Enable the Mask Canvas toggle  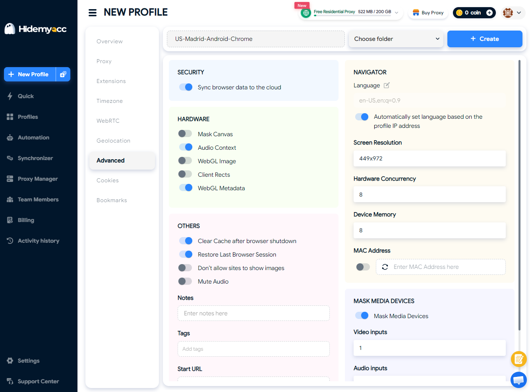pyautogui.click(x=185, y=134)
